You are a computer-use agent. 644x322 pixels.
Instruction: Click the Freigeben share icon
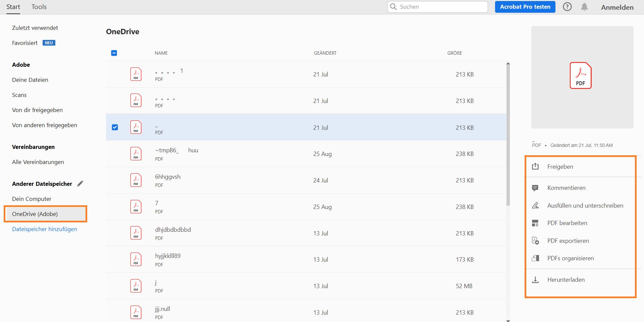(535, 166)
